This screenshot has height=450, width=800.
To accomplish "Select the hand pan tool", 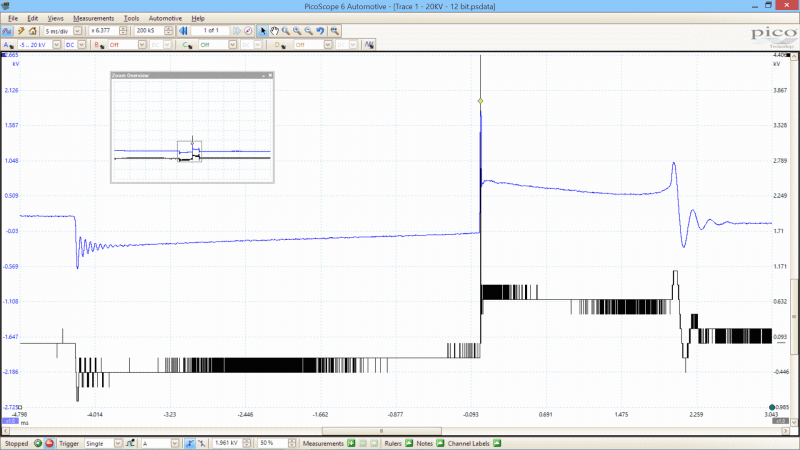I will click(x=274, y=31).
